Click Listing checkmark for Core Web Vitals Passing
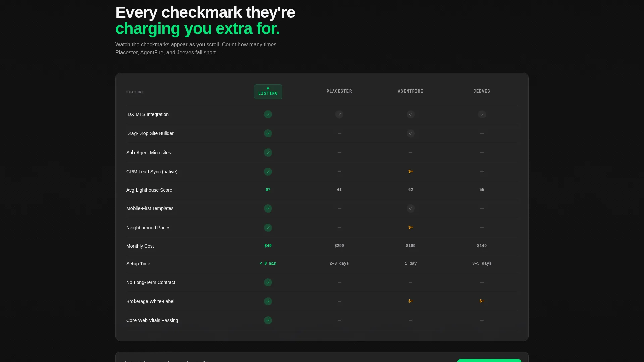 pos(268,320)
